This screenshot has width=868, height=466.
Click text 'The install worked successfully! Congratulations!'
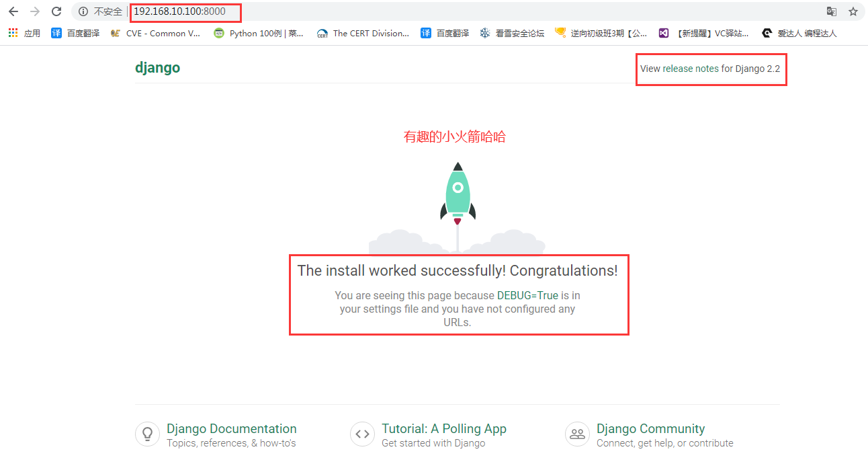[x=458, y=271]
